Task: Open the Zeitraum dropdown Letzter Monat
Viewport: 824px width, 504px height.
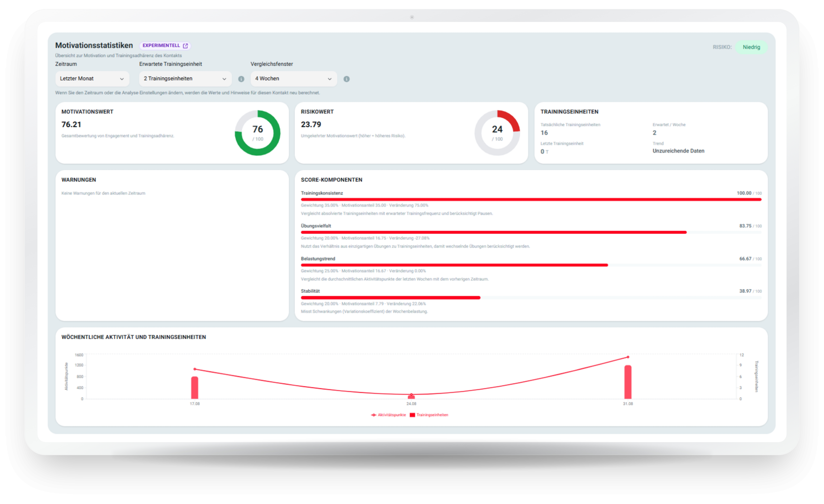Action: tap(92, 79)
